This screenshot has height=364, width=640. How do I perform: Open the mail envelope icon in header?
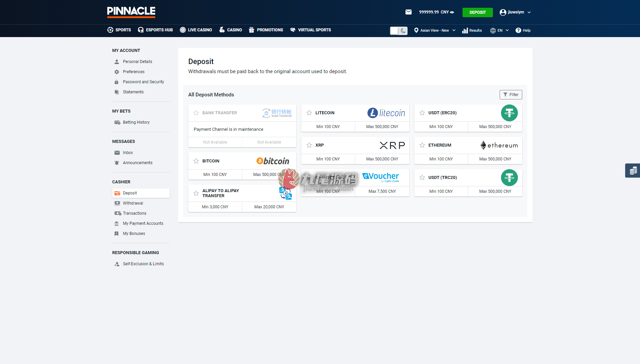click(408, 12)
